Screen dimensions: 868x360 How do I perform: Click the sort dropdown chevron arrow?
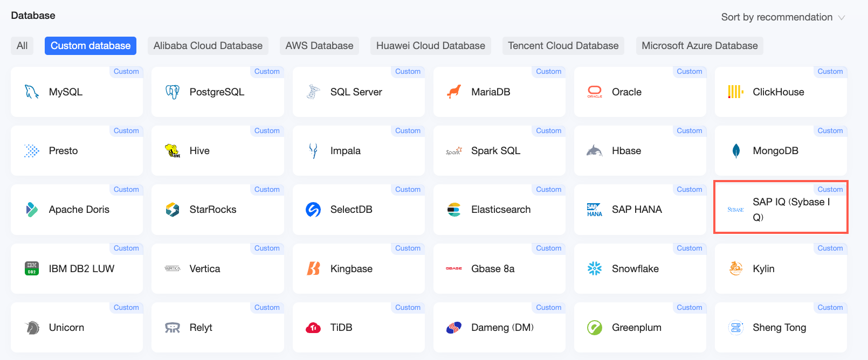841,18
